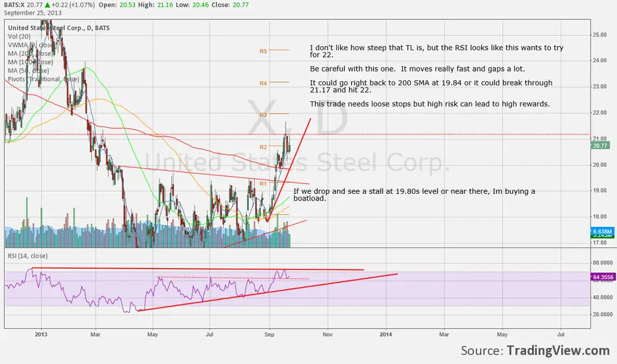This screenshot has width=617, height=364.
Task: Click the Nov label on time axis
Action: [328, 334]
